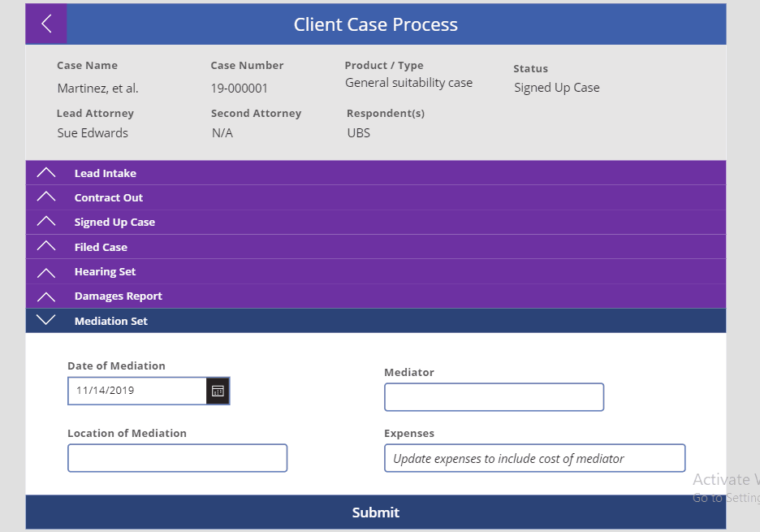This screenshot has height=532, width=760.
Task: Select status value 'Signed Up Case'
Action: 557,88
